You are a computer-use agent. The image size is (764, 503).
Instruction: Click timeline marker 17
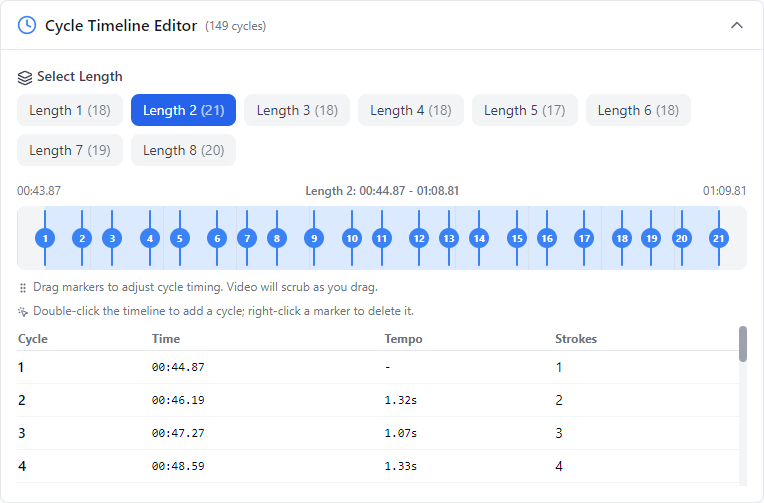(584, 238)
